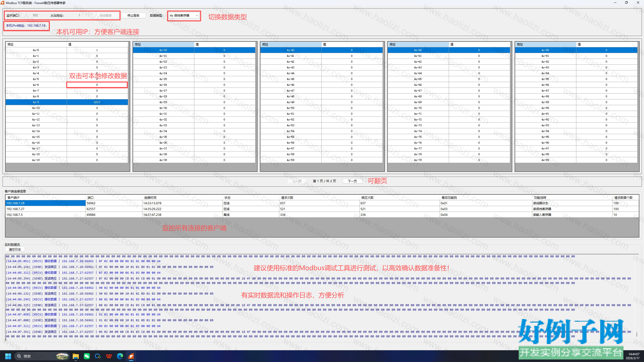Select function code cell 0x03
644x362 pixels.
486,209
